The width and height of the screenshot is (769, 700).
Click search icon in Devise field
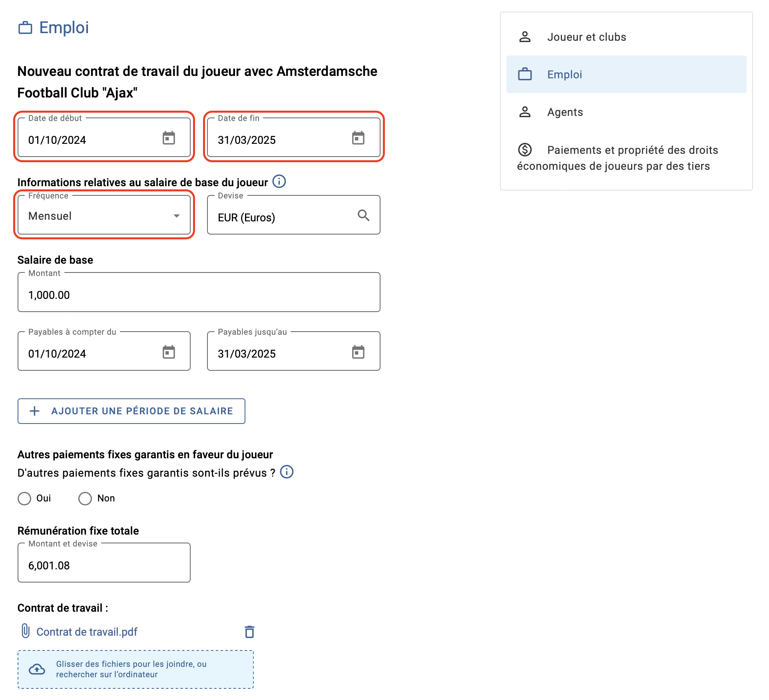[x=363, y=215]
